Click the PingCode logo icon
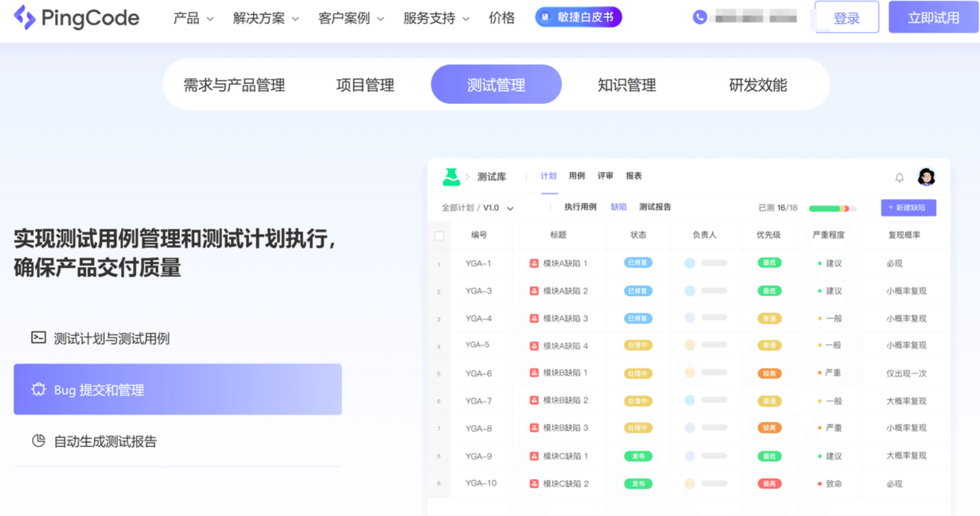980x516 pixels. pos(24,17)
